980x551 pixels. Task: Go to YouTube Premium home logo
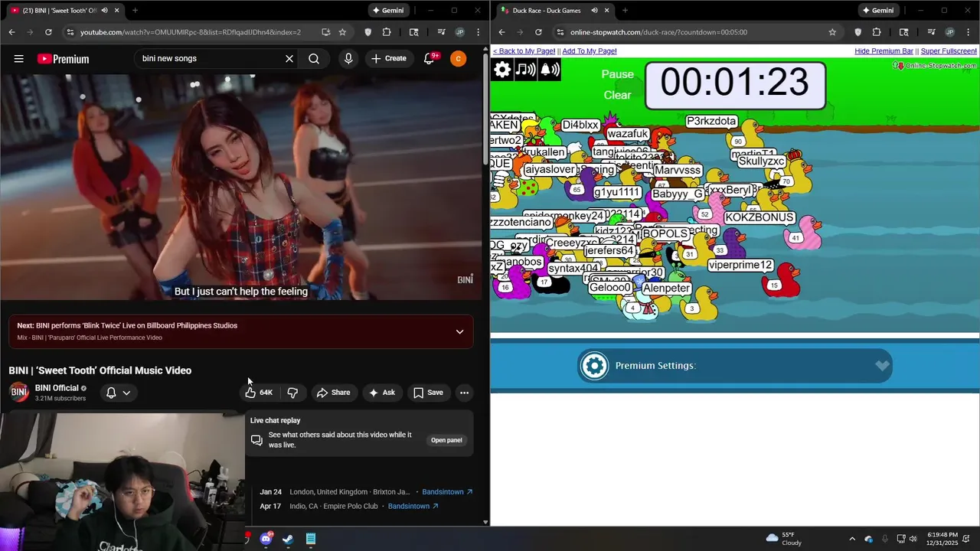[63, 59]
